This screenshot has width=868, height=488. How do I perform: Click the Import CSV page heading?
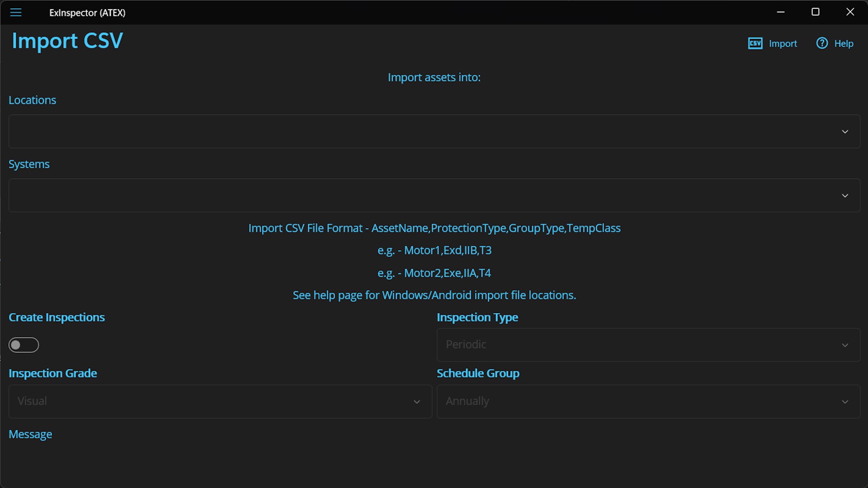click(67, 41)
